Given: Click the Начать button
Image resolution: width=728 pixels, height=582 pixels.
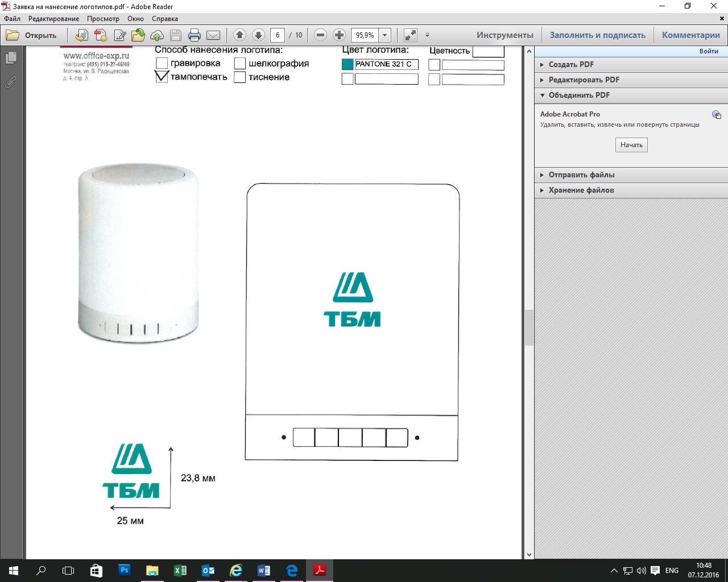Looking at the screenshot, I should [631, 145].
